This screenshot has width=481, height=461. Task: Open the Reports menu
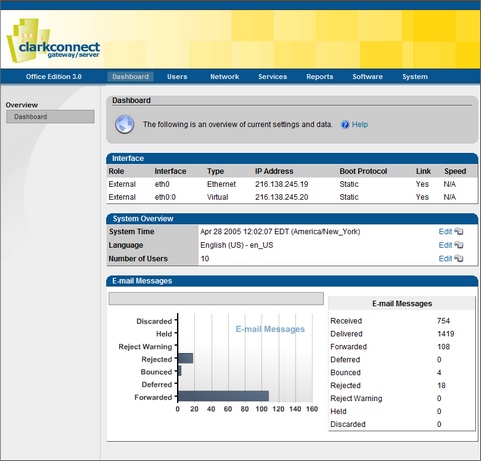tap(320, 77)
